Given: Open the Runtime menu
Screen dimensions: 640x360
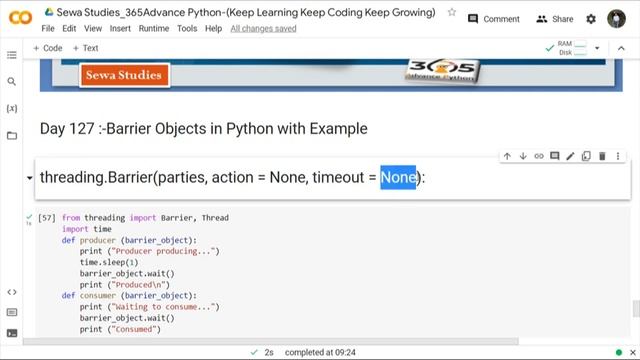Looking at the screenshot, I should pyautogui.click(x=154, y=29).
